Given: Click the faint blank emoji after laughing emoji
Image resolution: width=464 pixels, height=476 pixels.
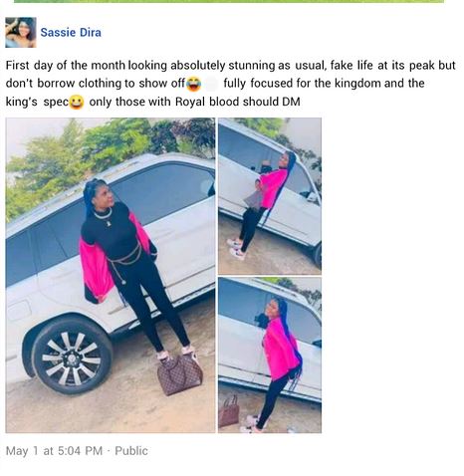Looking at the screenshot, I should click(x=211, y=84).
